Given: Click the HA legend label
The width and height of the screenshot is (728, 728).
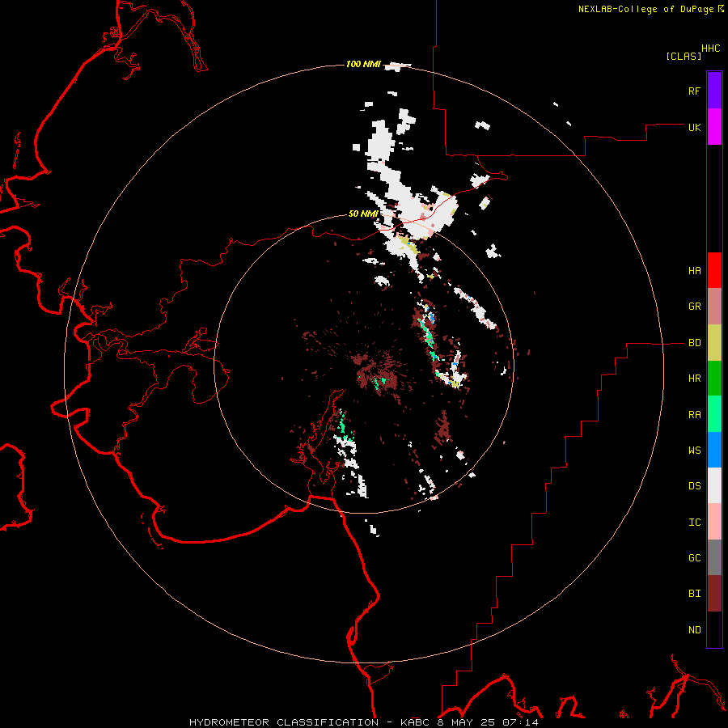Looking at the screenshot, I should click(694, 271).
